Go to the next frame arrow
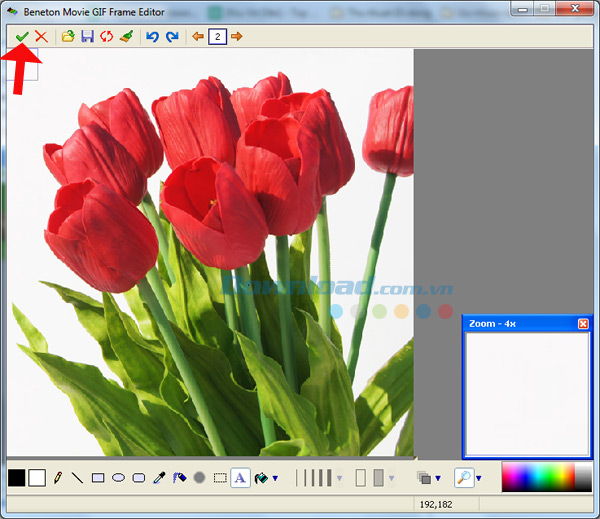 point(236,37)
